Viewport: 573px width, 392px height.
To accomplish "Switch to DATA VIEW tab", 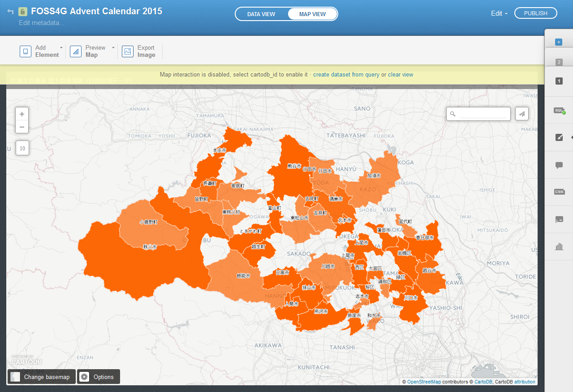I will (261, 14).
